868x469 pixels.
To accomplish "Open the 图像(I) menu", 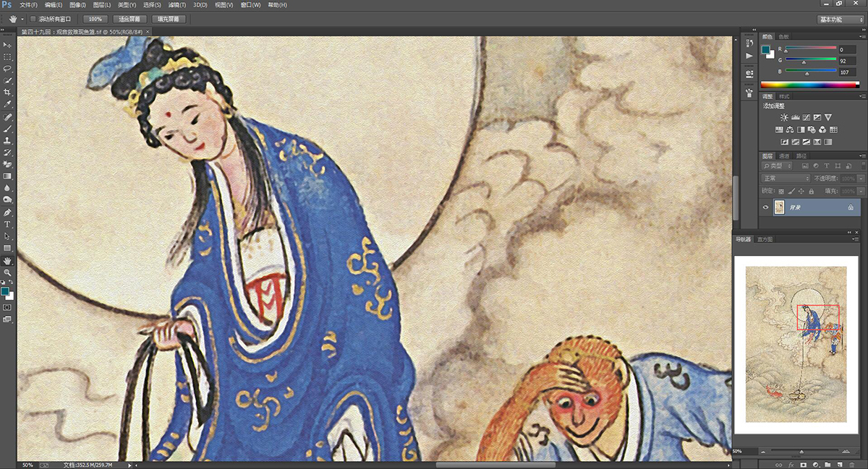I will tap(78, 5).
